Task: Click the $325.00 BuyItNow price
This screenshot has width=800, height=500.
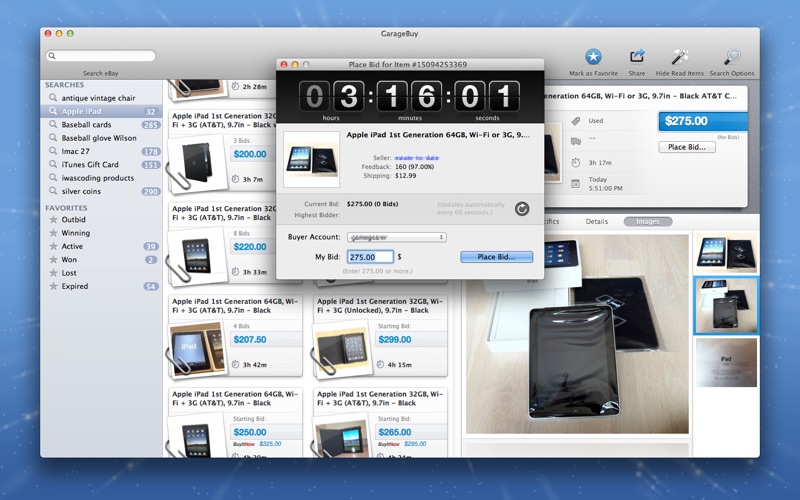Action: point(270,444)
